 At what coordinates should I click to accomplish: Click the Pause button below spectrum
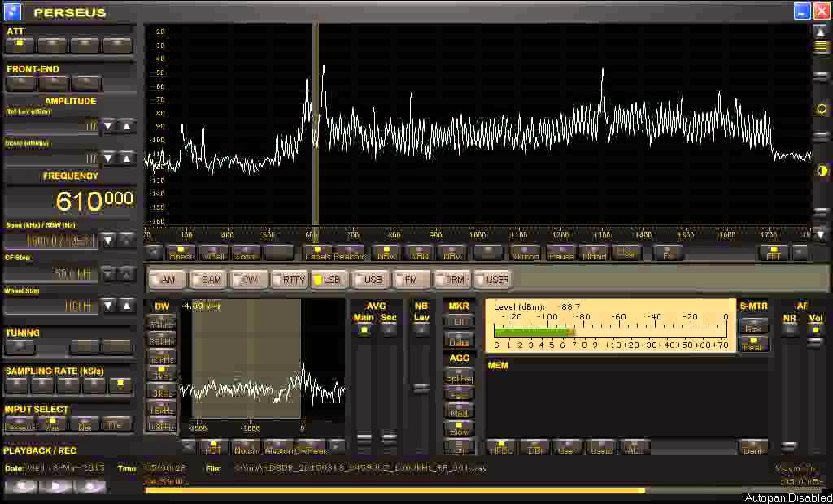point(561,253)
